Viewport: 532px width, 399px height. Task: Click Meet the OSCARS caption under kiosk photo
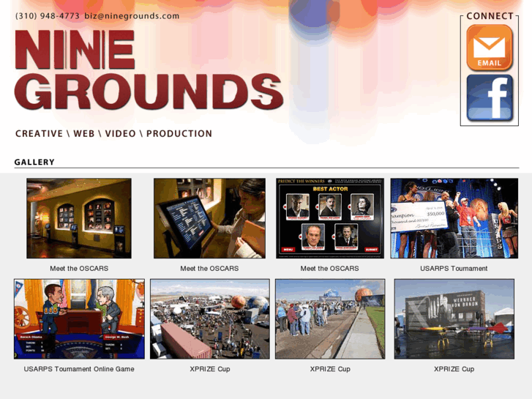(209, 268)
